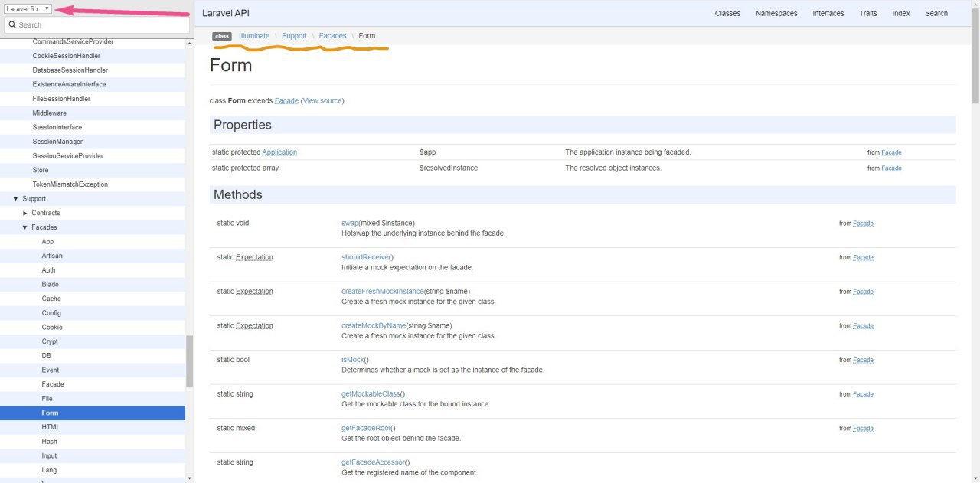Open the createFreshMockInstance method link

coord(382,292)
